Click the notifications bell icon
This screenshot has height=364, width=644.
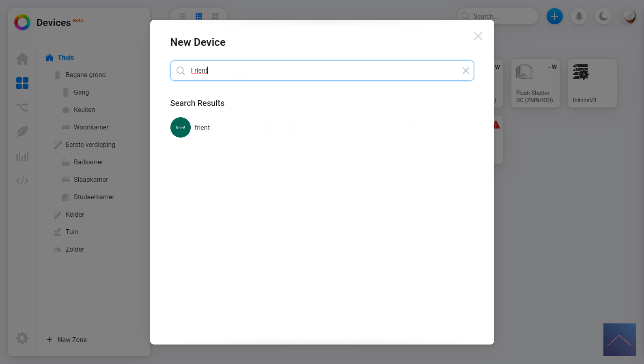pos(579,16)
